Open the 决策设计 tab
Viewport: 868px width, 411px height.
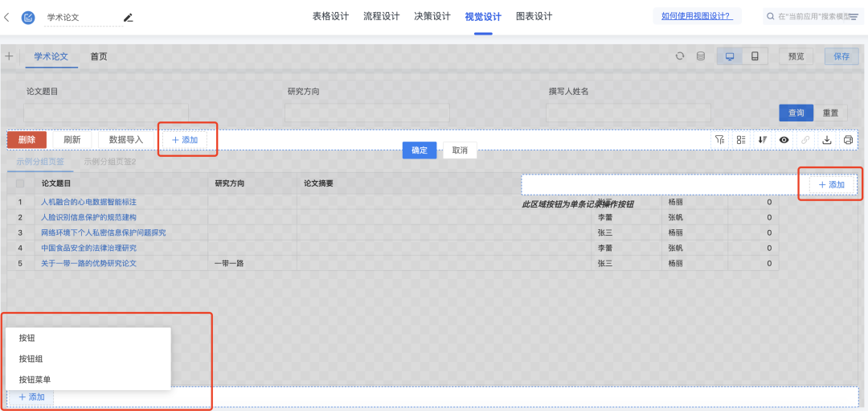pos(432,17)
